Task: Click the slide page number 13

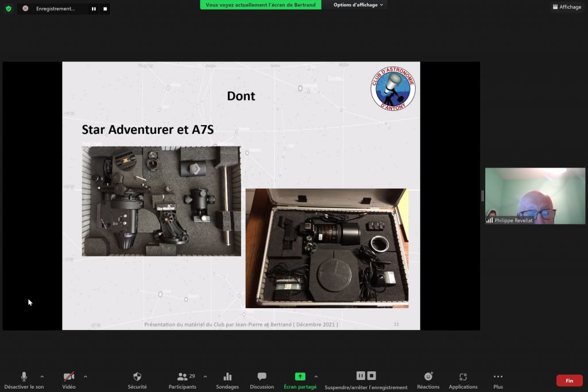Action: pos(396,324)
